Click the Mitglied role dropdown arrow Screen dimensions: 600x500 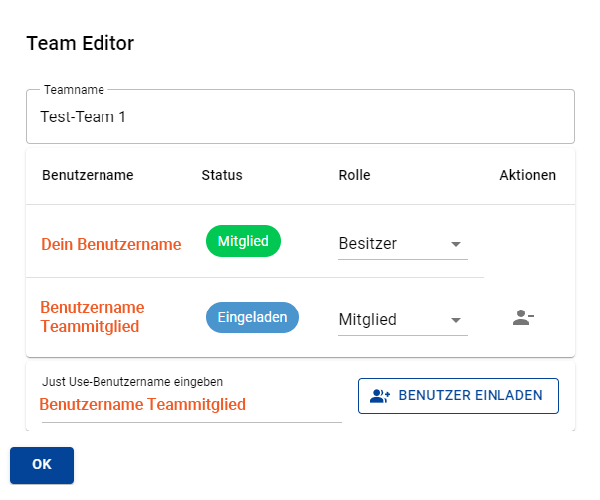tap(455, 320)
